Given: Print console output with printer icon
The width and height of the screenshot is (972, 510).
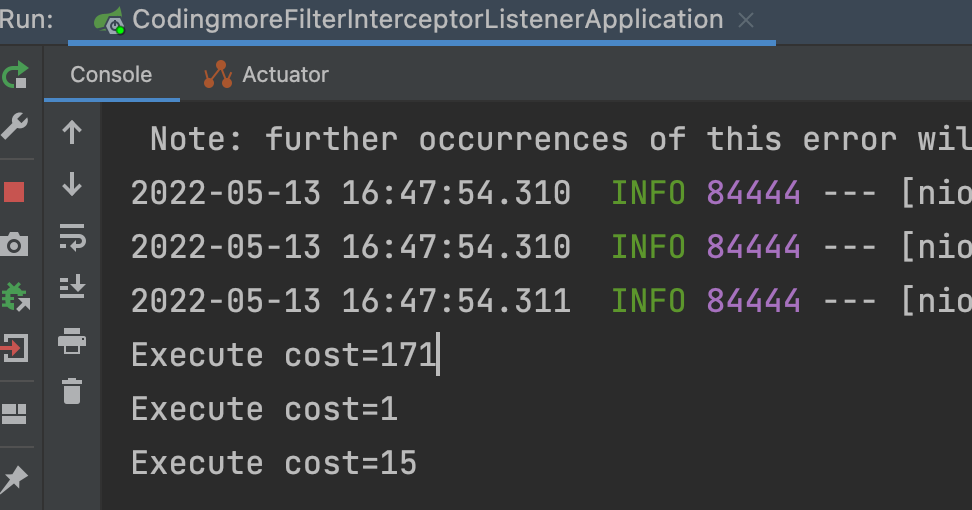Looking at the screenshot, I should coord(72,341).
